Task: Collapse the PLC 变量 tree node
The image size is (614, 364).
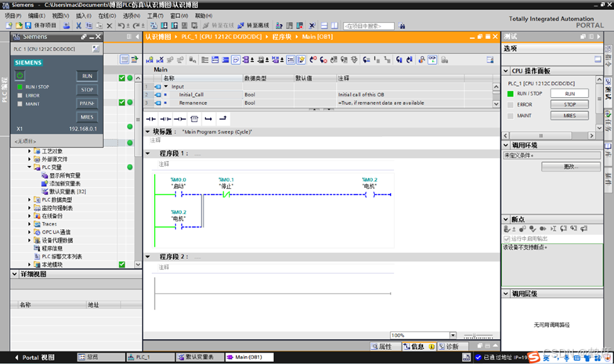Action: 29,167
